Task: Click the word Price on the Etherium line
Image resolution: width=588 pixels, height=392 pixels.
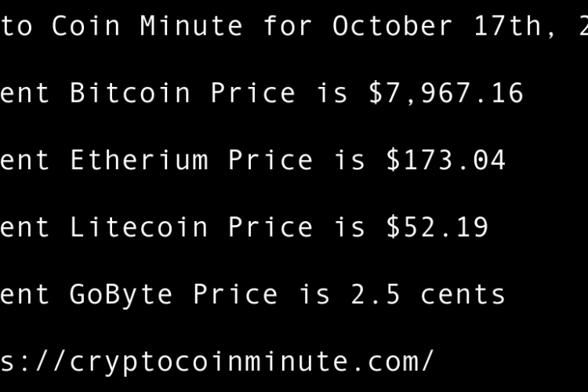Action: coord(270,161)
